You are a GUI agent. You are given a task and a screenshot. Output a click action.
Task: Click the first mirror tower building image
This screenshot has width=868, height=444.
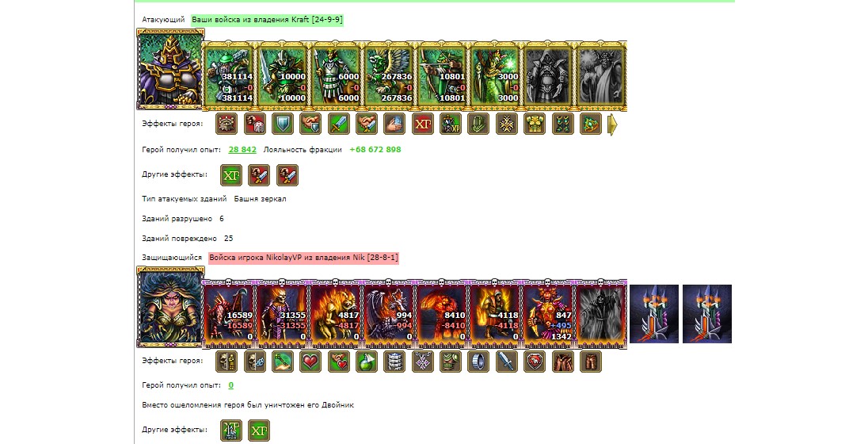654,314
